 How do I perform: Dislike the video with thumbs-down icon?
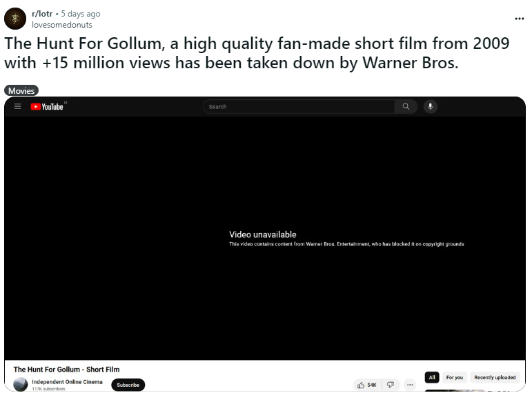(391, 385)
